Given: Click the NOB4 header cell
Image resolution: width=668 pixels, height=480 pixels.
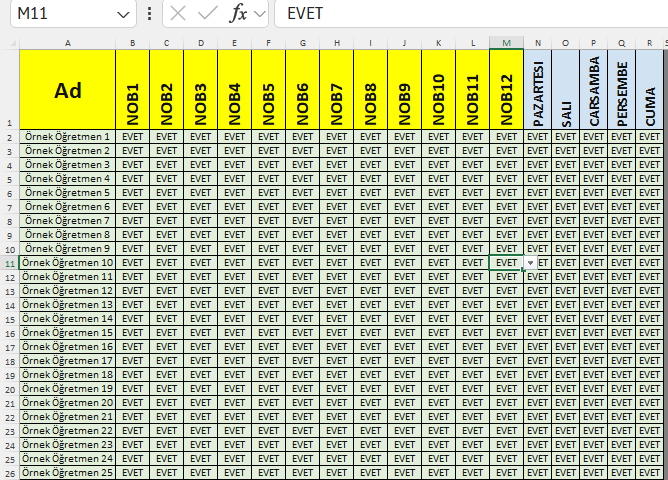Looking at the screenshot, I should coord(234,90).
